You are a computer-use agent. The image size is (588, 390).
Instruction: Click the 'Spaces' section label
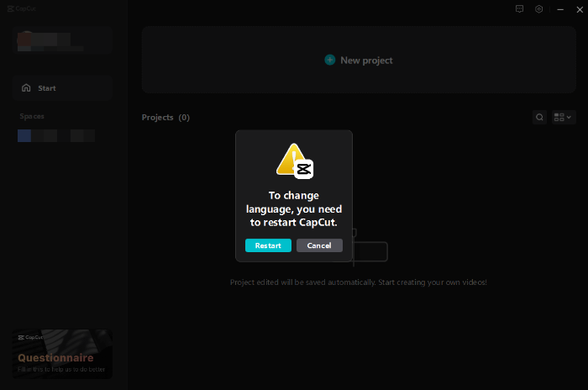[32, 116]
